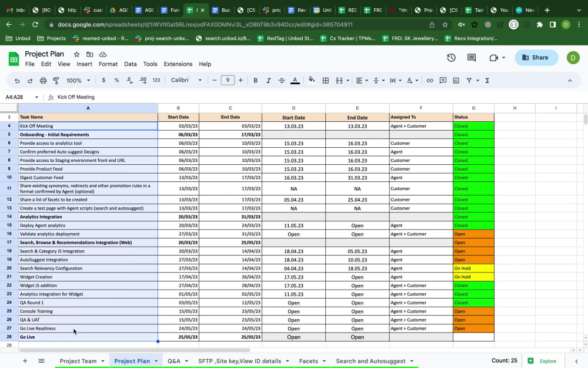Click the formula bar content
Viewport: 588px width, 368px height.
pyautogui.click(x=76, y=97)
